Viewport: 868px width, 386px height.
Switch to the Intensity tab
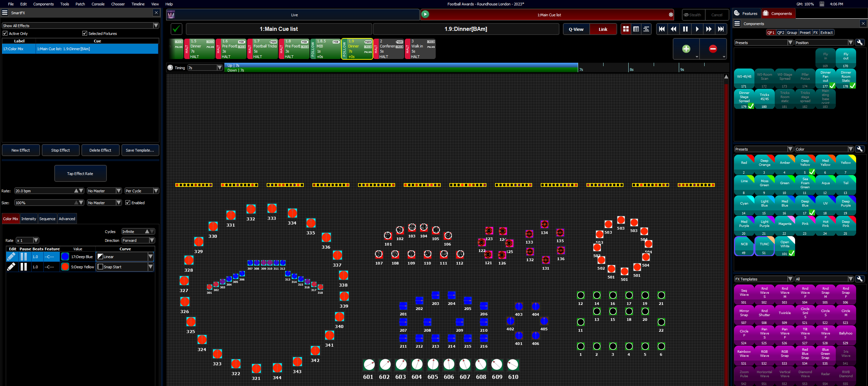tap(28, 219)
